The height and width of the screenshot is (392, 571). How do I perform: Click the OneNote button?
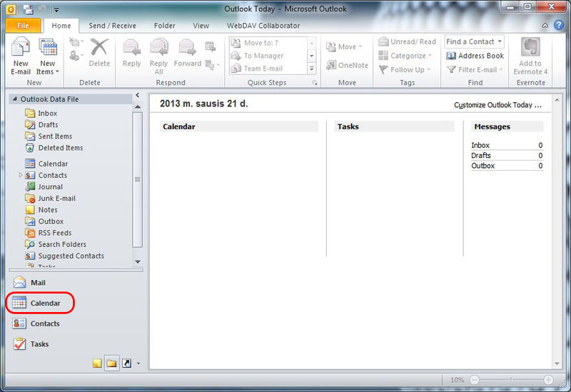(x=347, y=65)
